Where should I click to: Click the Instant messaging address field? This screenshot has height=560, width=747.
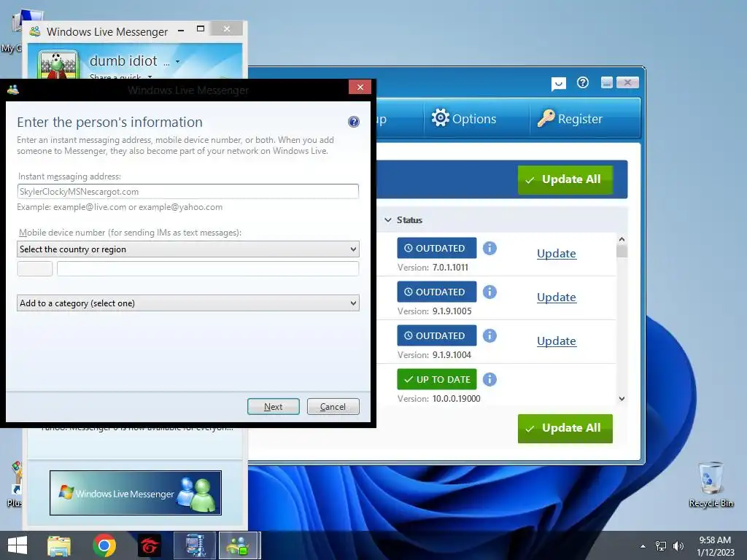pos(187,192)
